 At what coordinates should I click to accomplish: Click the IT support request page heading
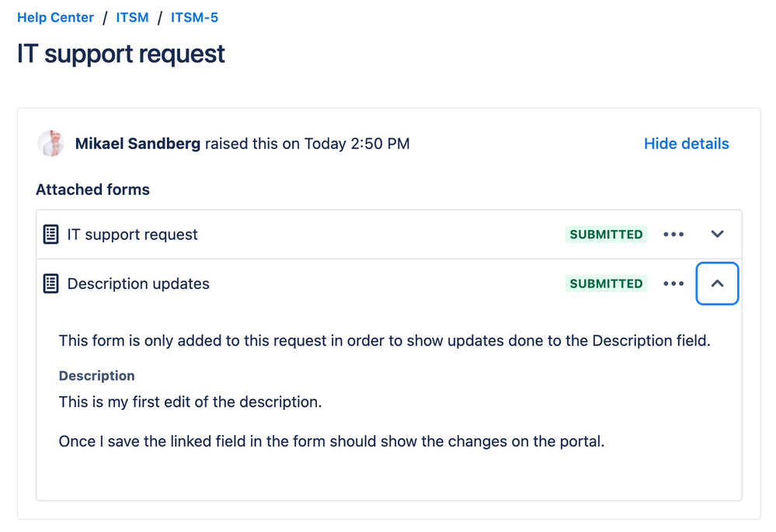click(x=121, y=54)
